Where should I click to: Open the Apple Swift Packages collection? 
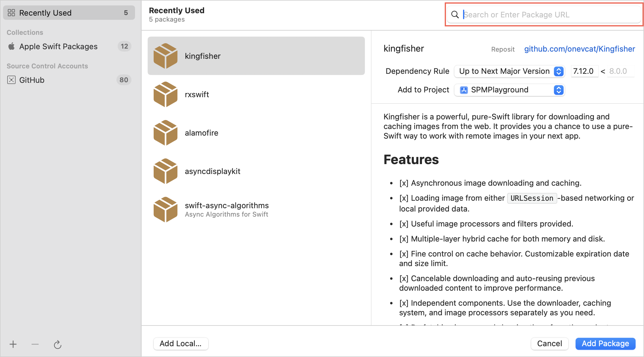[x=58, y=46]
